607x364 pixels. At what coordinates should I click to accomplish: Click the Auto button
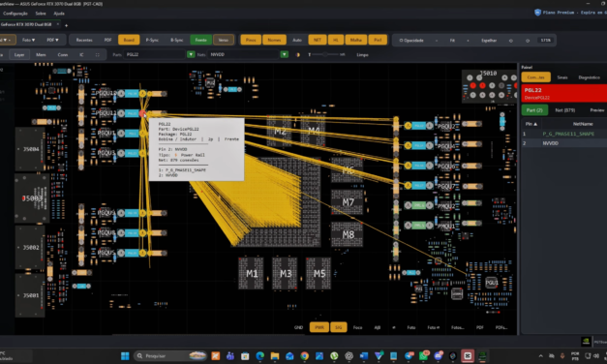297,40
